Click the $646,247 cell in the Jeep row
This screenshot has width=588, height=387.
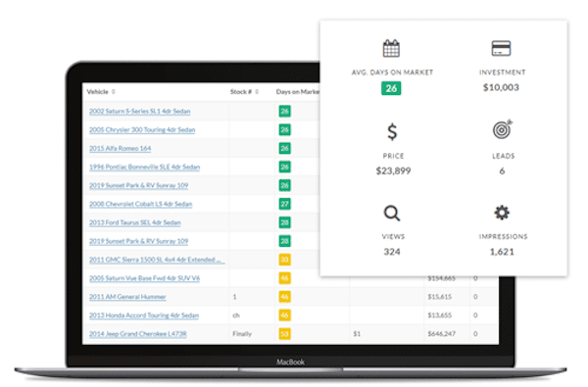pos(441,334)
